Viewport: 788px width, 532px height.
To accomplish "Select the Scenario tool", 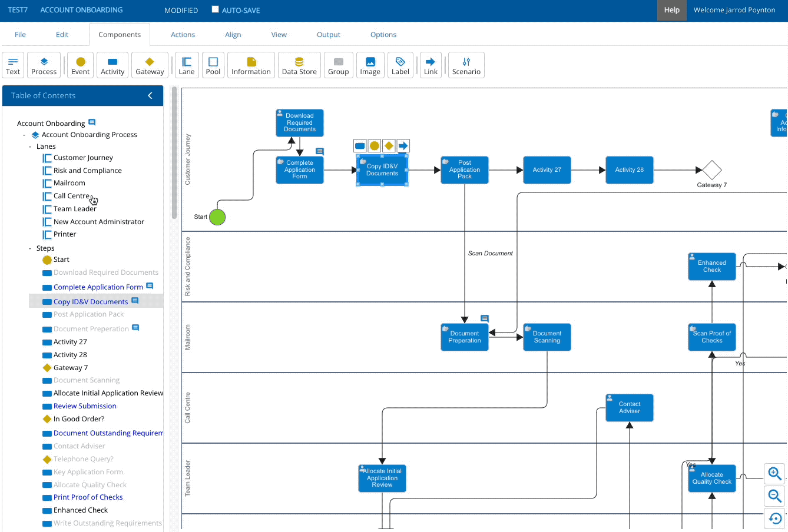I will click(466, 65).
